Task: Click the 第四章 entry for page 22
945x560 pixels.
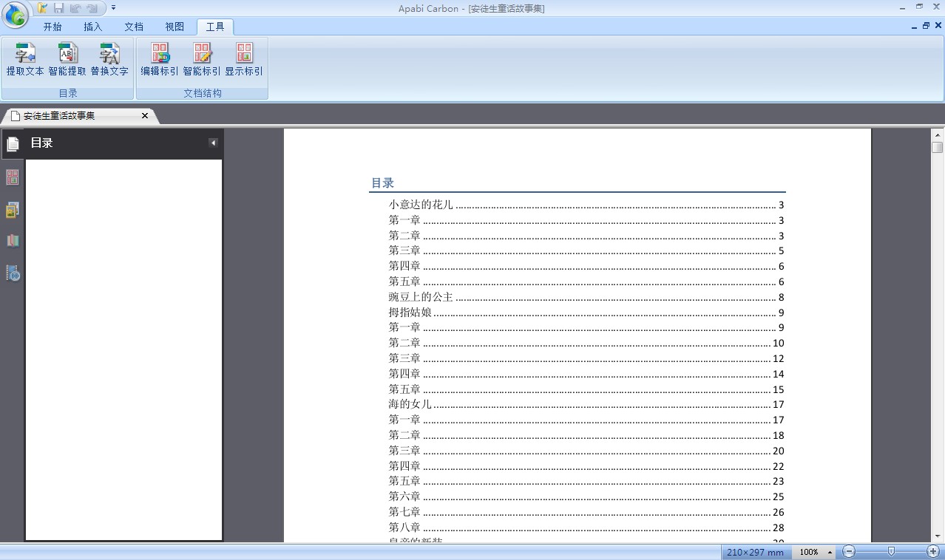Action: (x=586, y=466)
